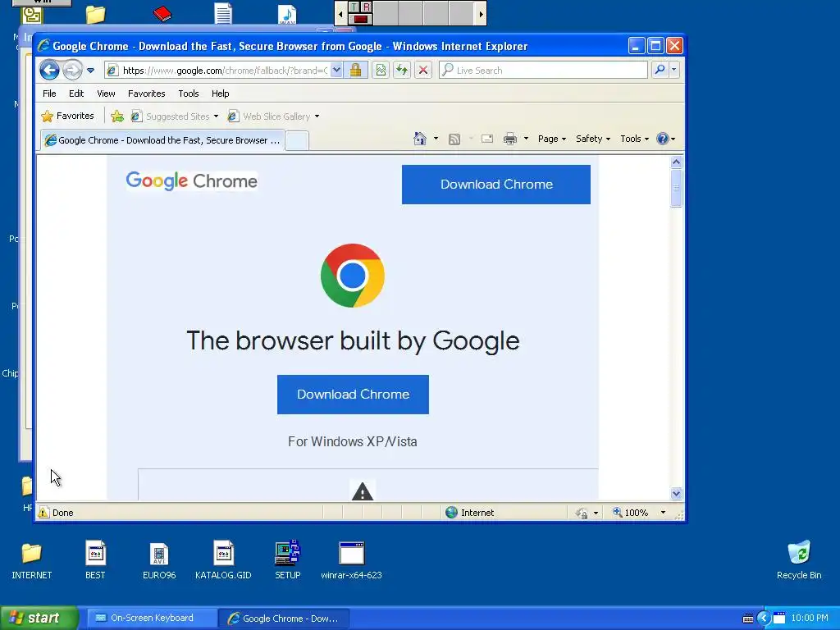This screenshot has height=630, width=840.
Task: Click the Google Chrome logo text
Action: point(192,181)
